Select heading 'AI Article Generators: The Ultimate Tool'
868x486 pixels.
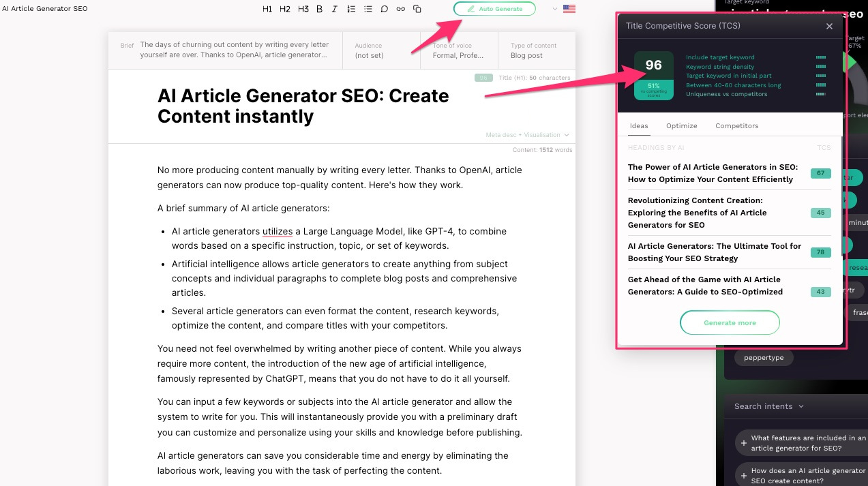[715, 252]
